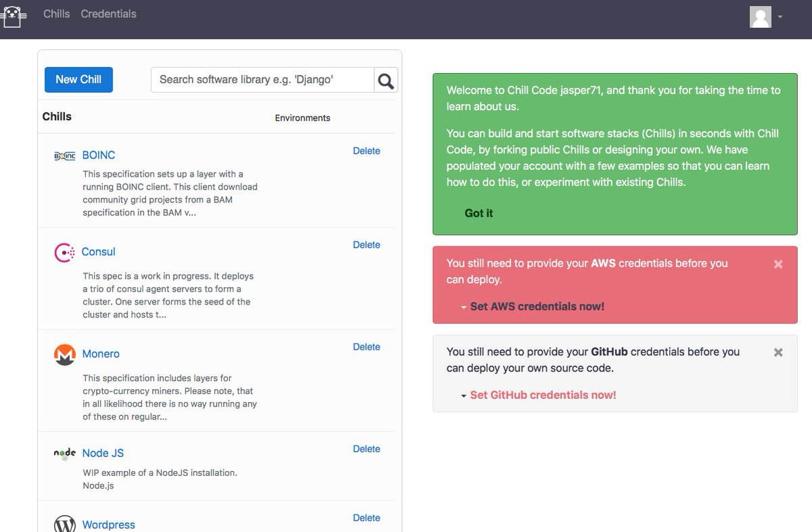Expand the user account dropdown caret
This screenshot has height=532, width=812.
(x=780, y=17)
